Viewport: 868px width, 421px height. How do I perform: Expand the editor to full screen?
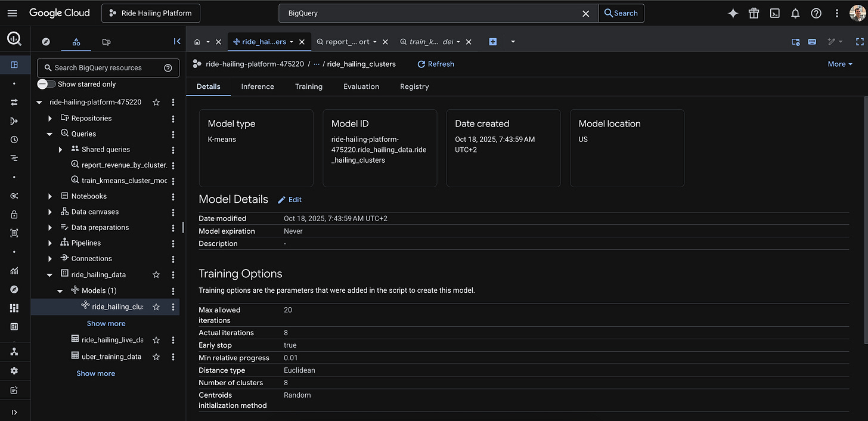point(860,41)
